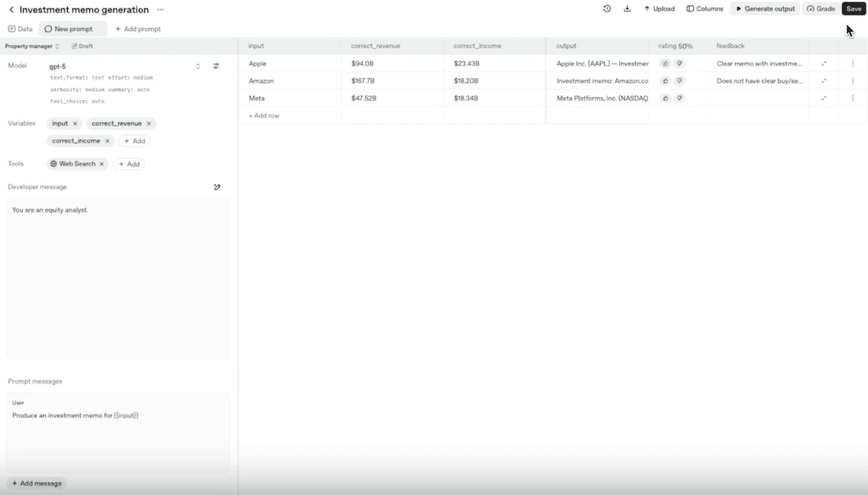The height and width of the screenshot is (495, 868).
Task: Select the $47.52B revenue cell
Action: click(x=392, y=98)
